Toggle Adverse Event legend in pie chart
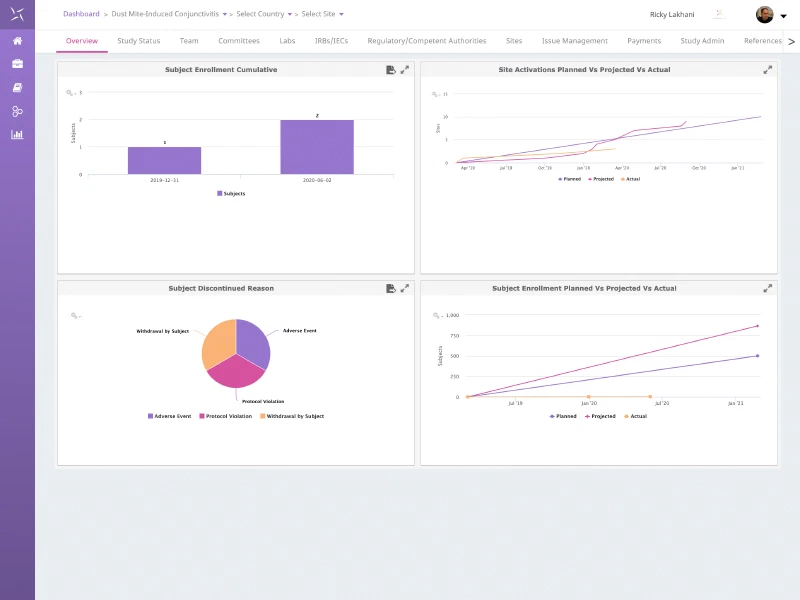This screenshot has height=600, width=800. click(169, 416)
